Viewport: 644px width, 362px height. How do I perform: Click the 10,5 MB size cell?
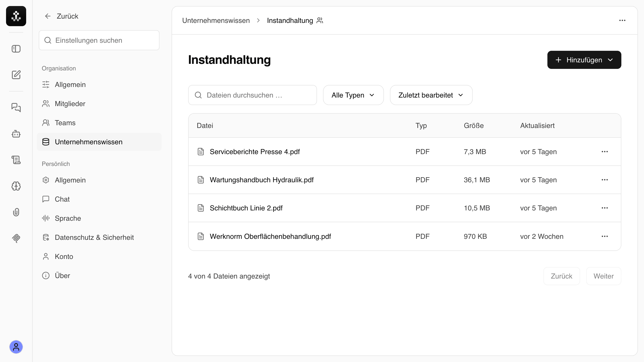coord(477,208)
